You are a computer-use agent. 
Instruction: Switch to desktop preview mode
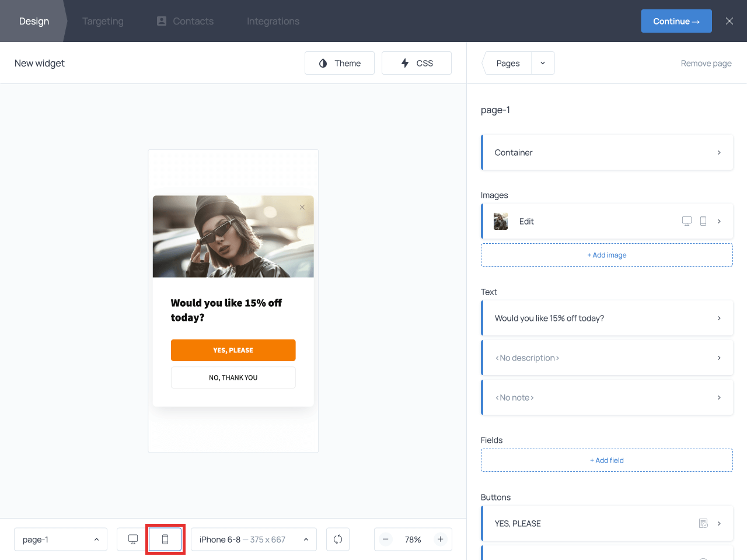(133, 540)
